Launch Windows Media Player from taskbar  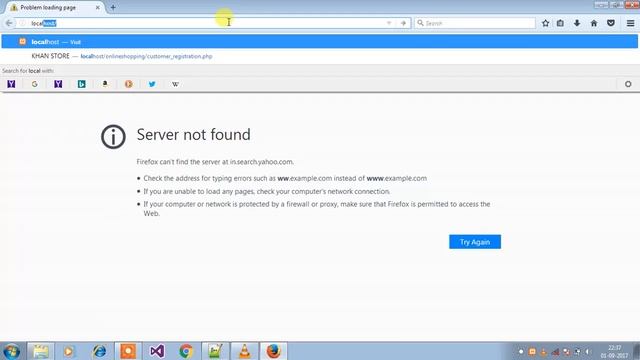pos(69,351)
